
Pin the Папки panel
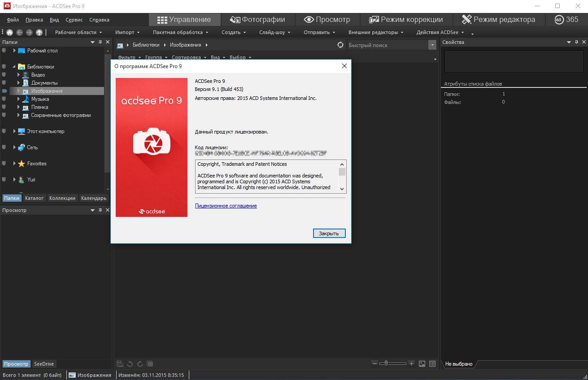pos(100,42)
